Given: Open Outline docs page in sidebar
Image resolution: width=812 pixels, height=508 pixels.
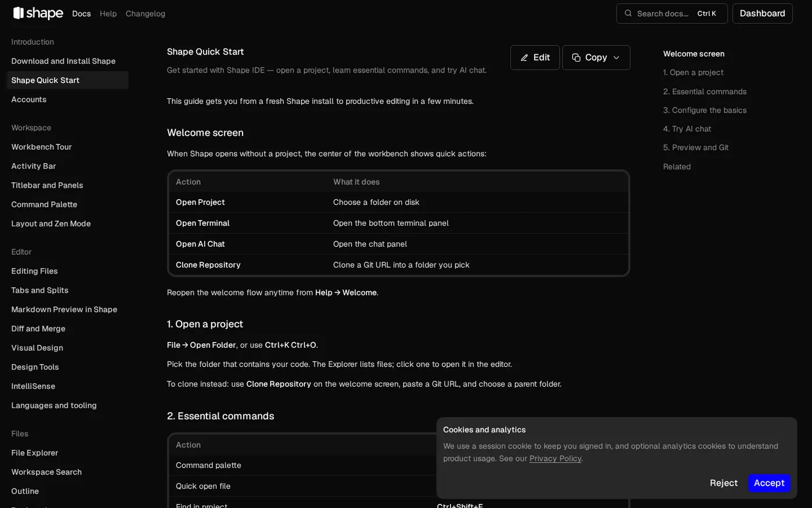Looking at the screenshot, I should 67,491.
